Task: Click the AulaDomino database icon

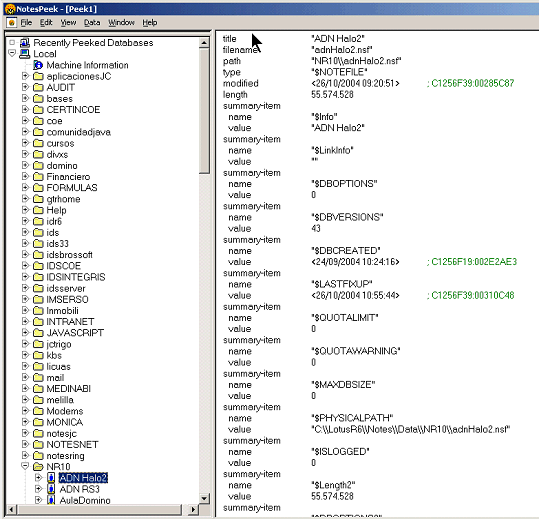Action: tap(51, 500)
